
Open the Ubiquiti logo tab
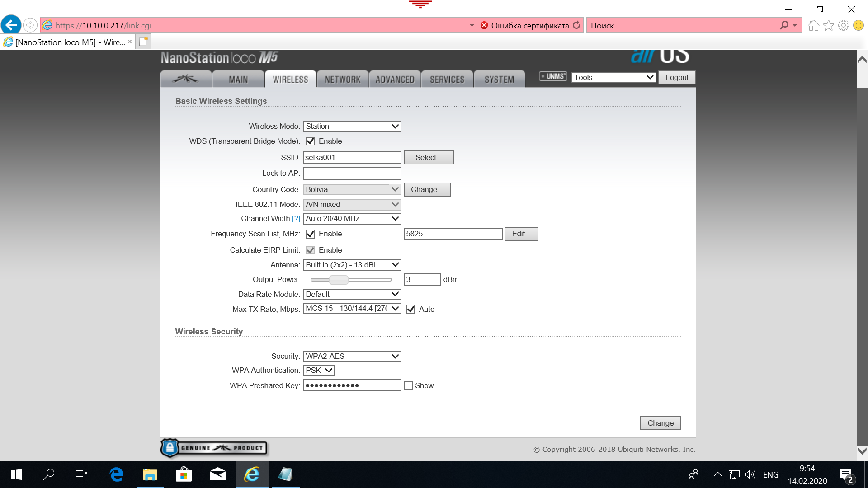click(186, 79)
